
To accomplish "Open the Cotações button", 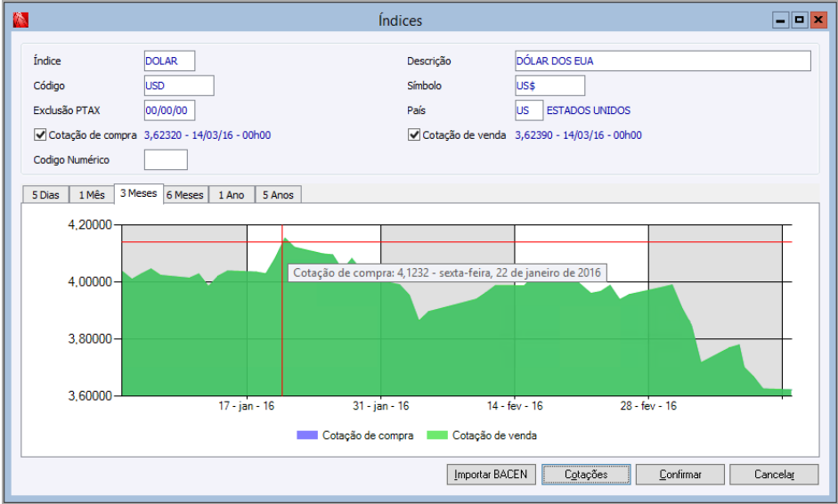I will pyautogui.click(x=586, y=474).
